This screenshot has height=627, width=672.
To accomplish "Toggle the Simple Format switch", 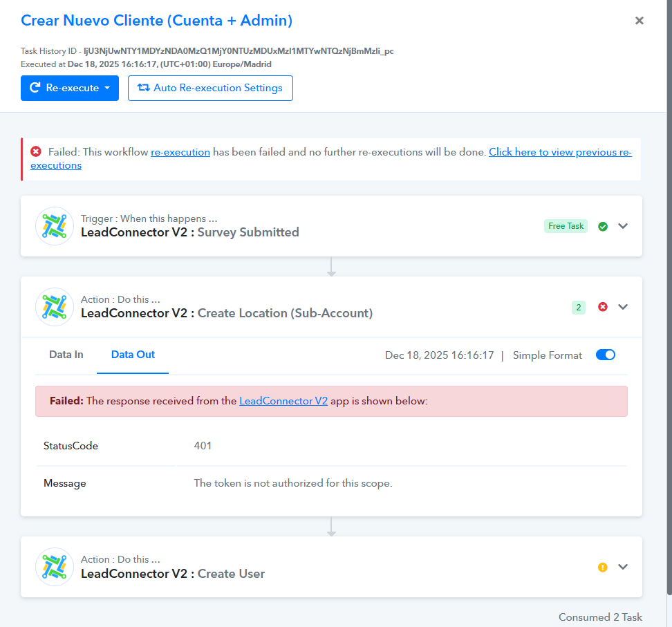I will coord(605,355).
